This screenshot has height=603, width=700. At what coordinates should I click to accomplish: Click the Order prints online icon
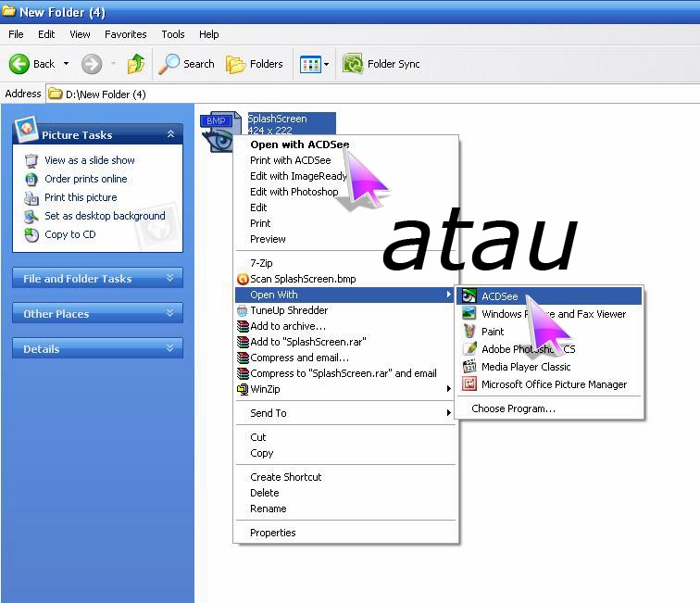pyautogui.click(x=31, y=179)
